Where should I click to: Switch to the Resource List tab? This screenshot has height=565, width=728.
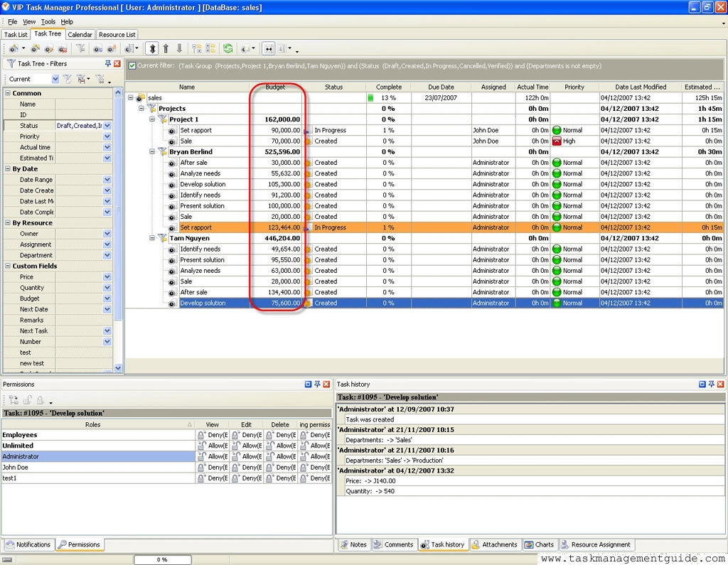point(117,34)
